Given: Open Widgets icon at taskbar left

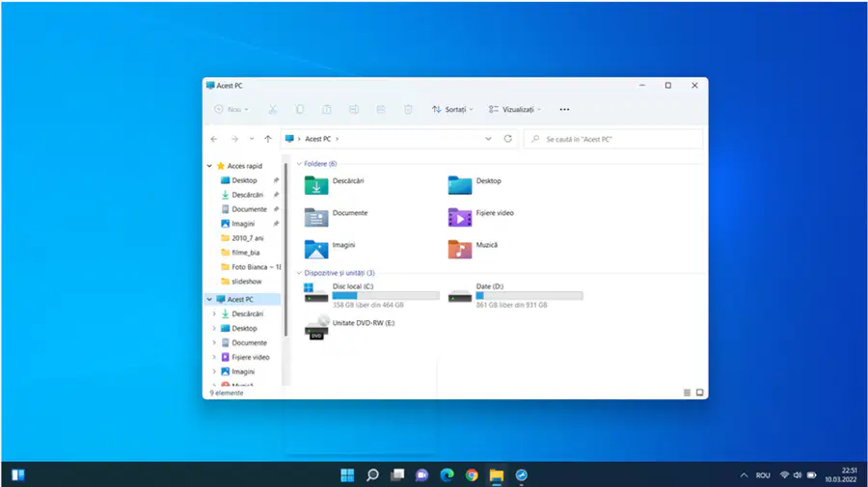Looking at the screenshot, I should coord(17,474).
